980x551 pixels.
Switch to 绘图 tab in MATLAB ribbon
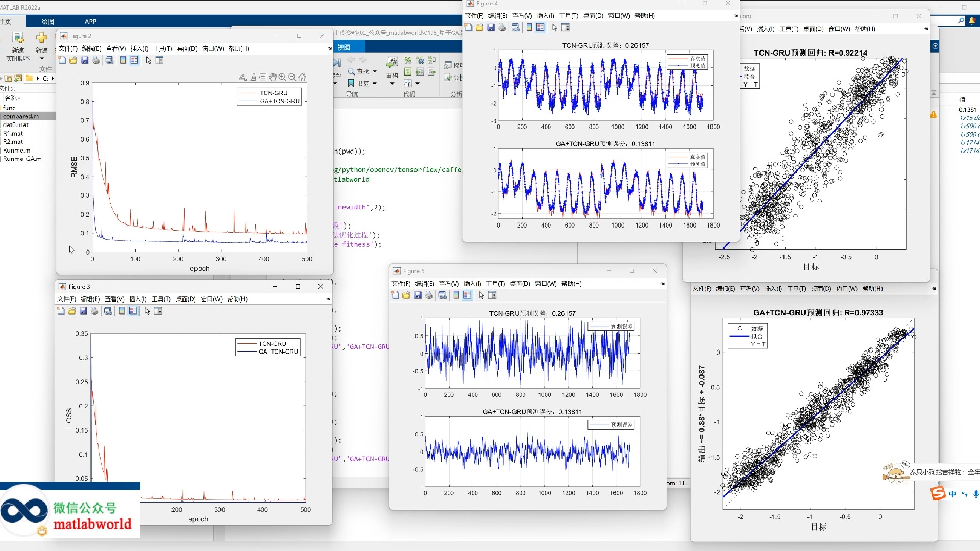coord(48,21)
